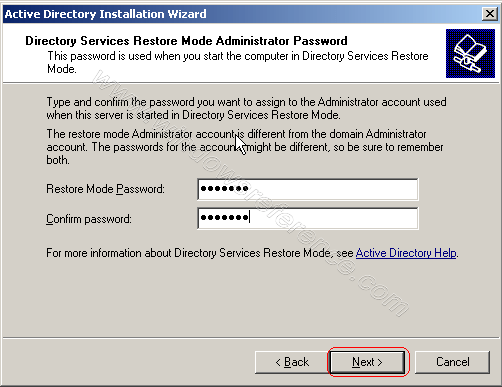Cancel the Active Directory installation wizard
The image size is (502, 387).
click(x=452, y=362)
